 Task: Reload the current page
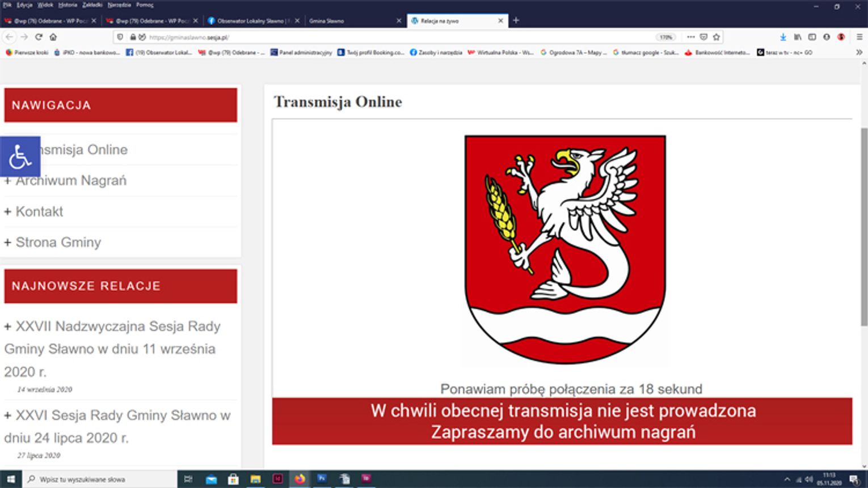39,37
